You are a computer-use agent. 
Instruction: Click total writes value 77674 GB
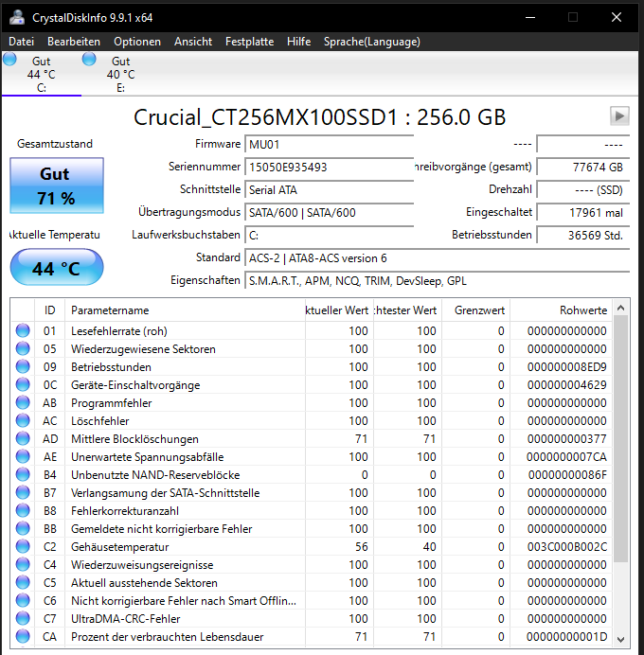coord(583,168)
